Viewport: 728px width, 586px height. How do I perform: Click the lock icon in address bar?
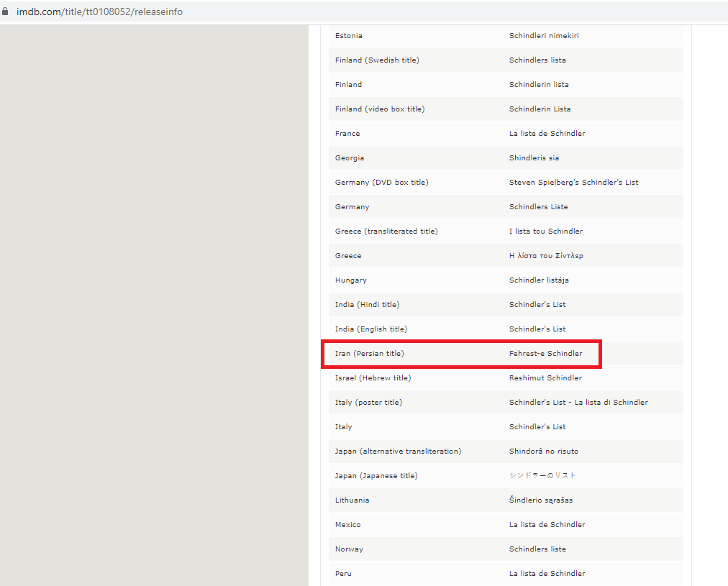click(x=5, y=12)
